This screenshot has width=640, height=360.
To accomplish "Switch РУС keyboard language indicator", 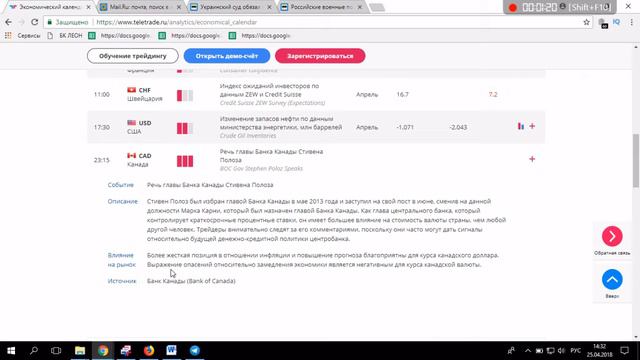I will pyautogui.click(x=576, y=351).
